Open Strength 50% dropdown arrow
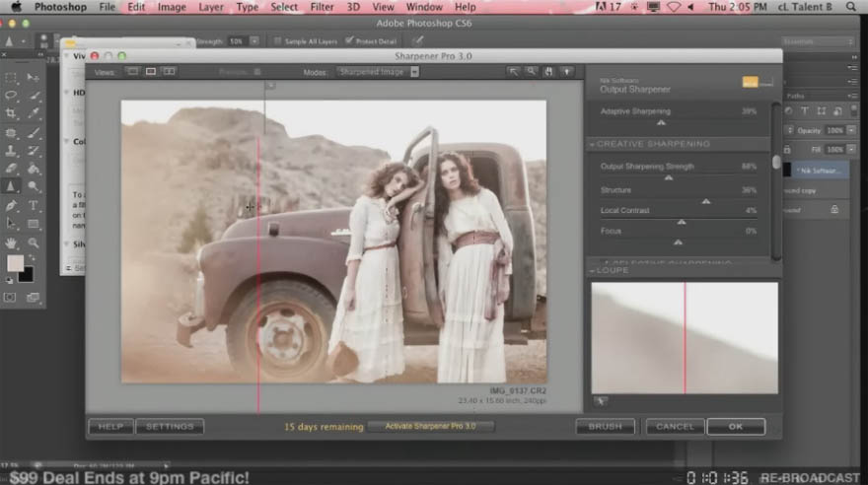This screenshot has height=485, width=868. click(x=254, y=41)
